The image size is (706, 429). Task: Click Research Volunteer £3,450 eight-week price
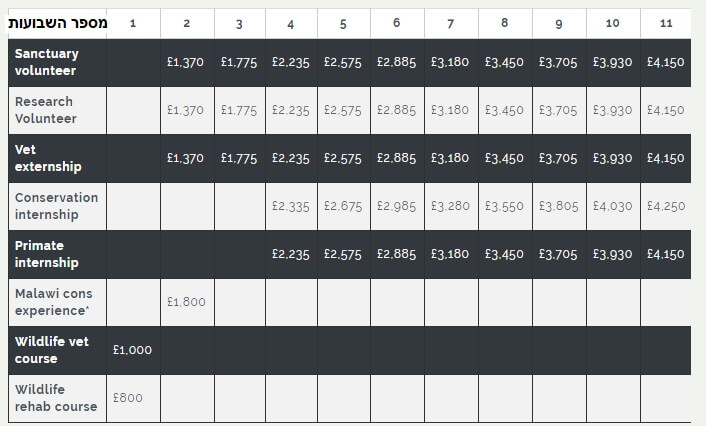click(504, 110)
